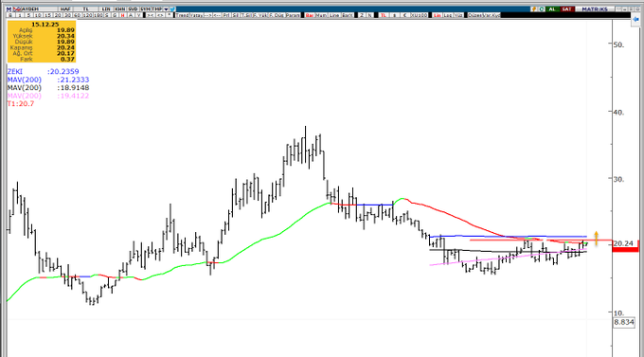The image size is (644, 357).
Task: Click the LIN button in title bar
Action: (106, 9)
